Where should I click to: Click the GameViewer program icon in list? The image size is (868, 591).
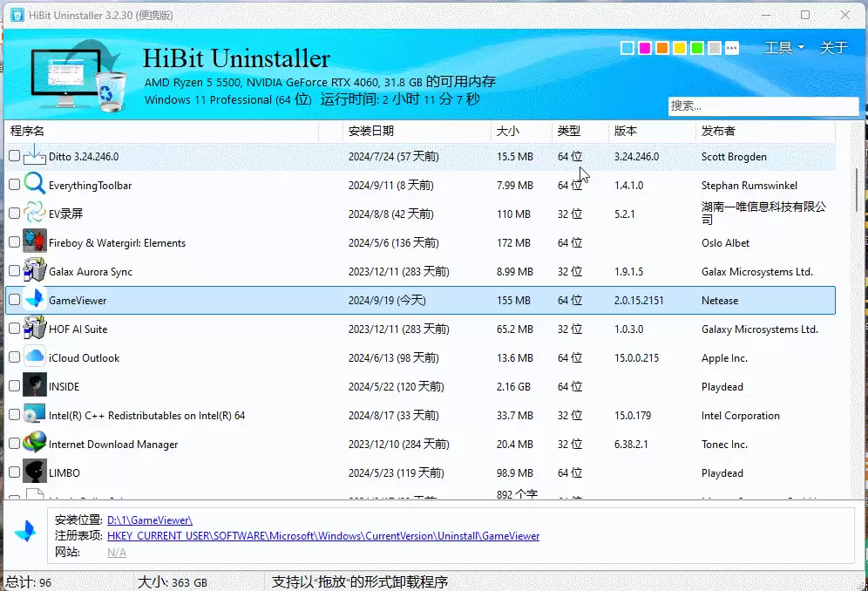coord(34,300)
